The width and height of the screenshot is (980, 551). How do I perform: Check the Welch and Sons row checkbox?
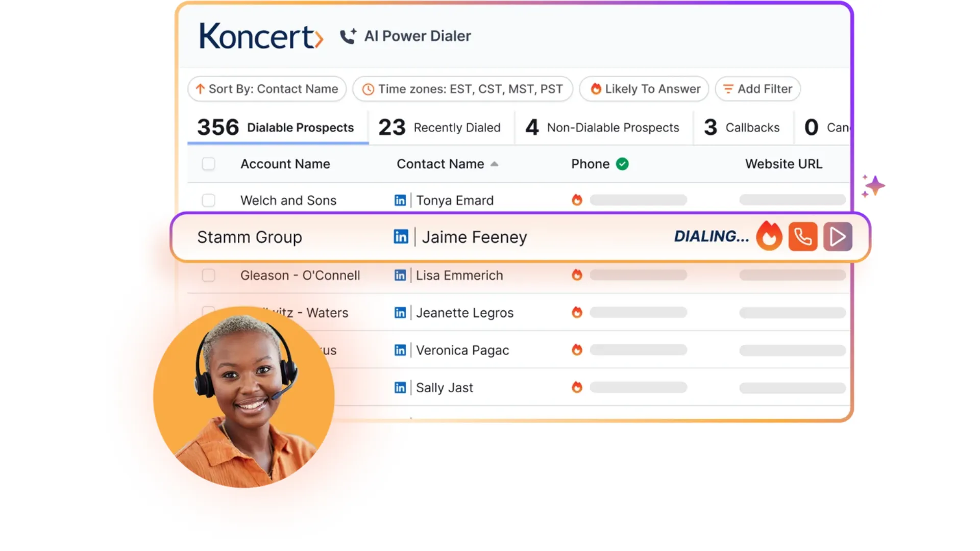pos(208,201)
